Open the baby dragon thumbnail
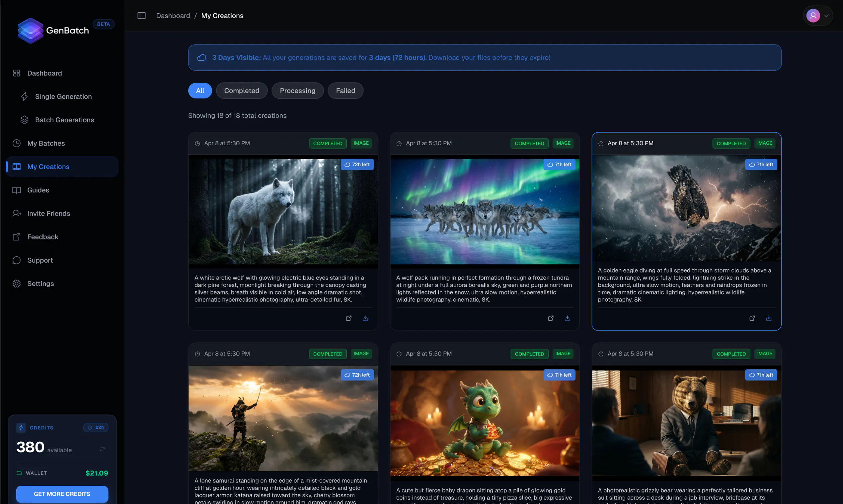 (x=485, y=423)
